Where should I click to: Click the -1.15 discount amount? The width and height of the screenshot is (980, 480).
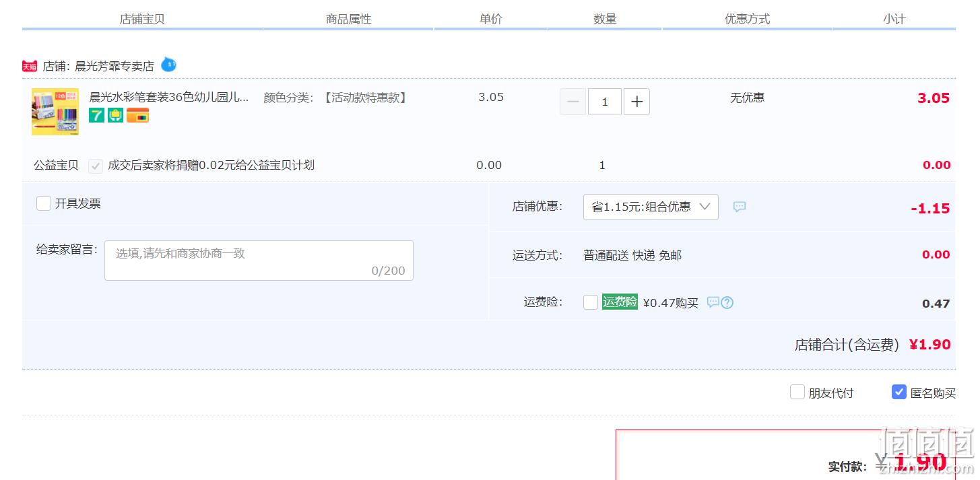click(930, 209)
